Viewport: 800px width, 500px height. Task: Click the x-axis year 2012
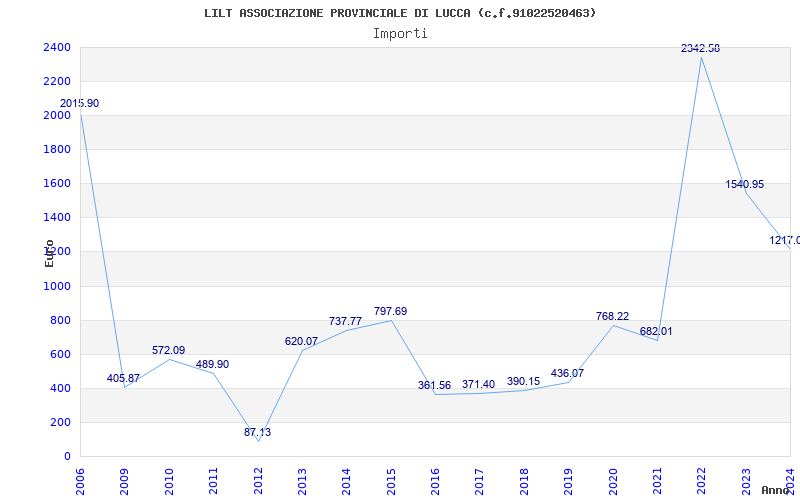pos(258,481)
